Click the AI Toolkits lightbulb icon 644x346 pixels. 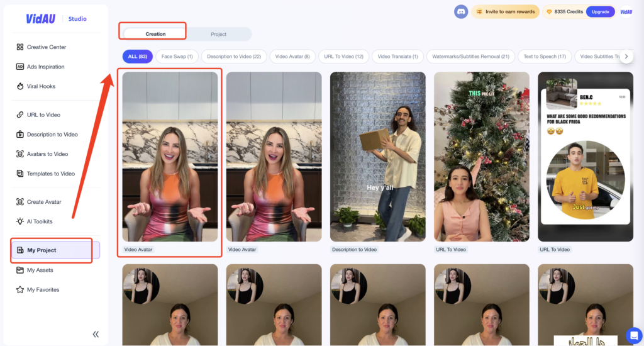click(x=19, y=221)
